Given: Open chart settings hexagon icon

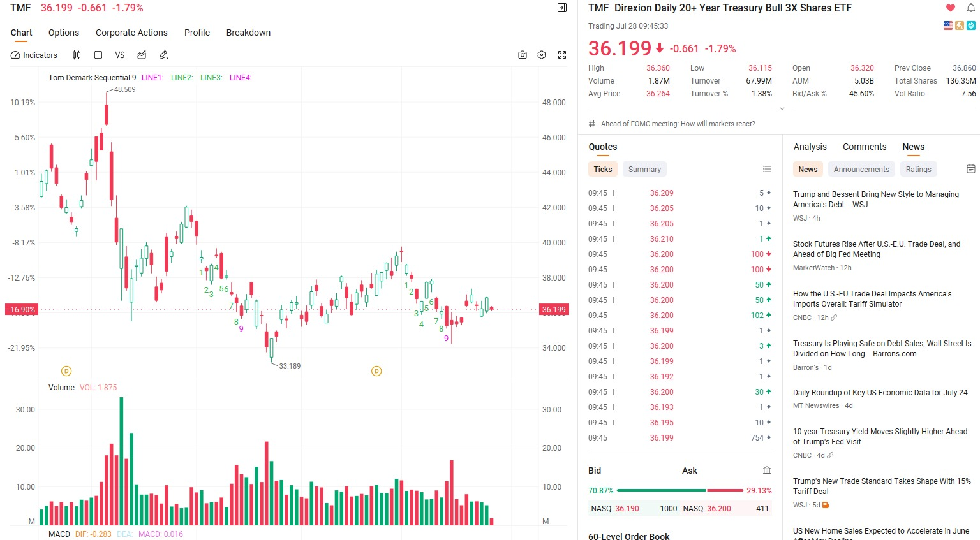Looking at the screenshot, I should [x=542, y=55].
